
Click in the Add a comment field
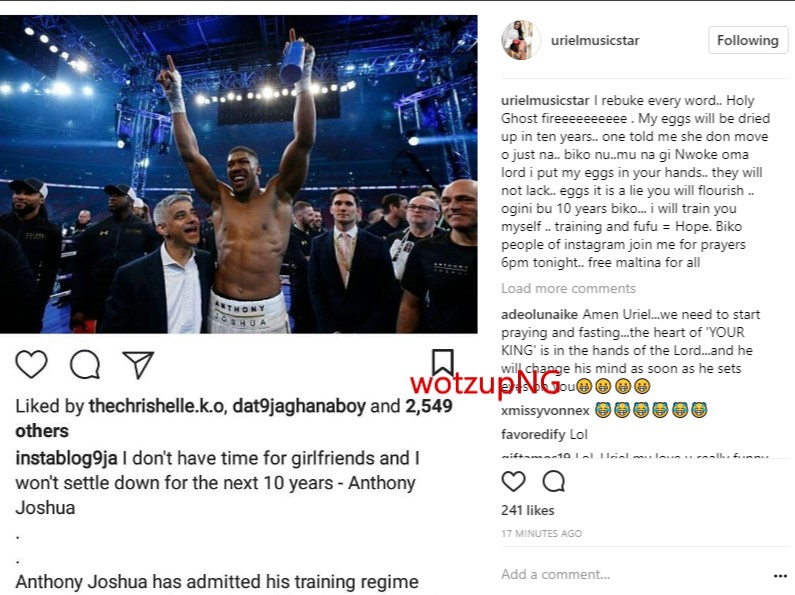coord(634,575)
